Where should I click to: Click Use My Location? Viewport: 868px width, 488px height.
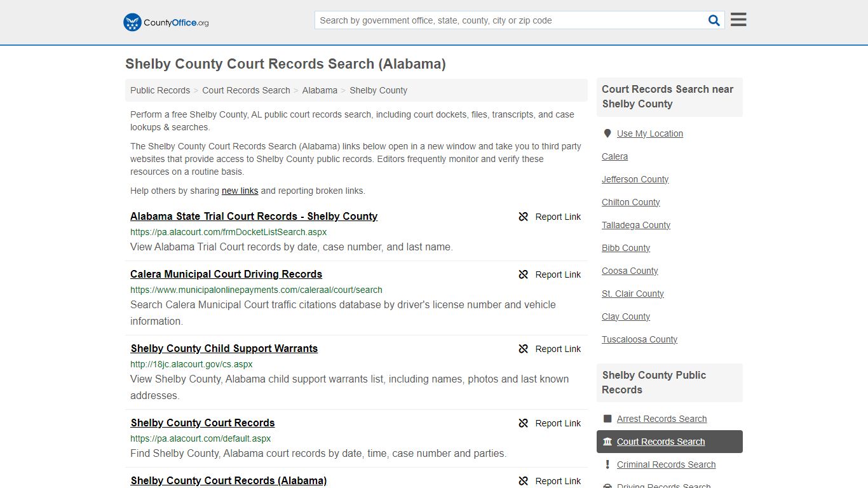click(x=649, y=133)
